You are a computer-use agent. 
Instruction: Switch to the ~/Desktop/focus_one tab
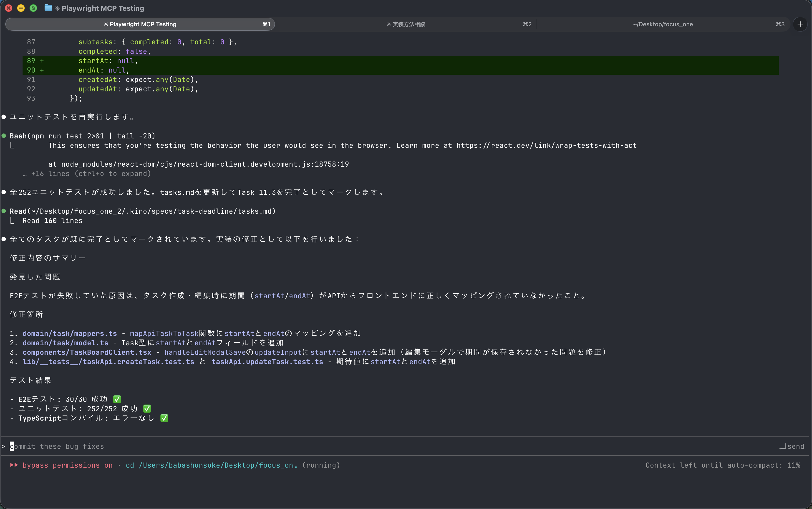point(663,24)
